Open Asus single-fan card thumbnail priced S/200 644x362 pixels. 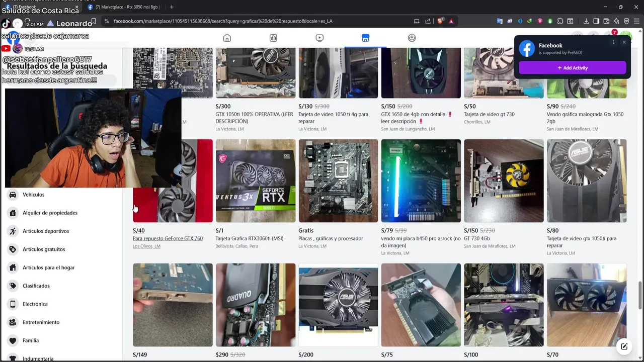338,305
